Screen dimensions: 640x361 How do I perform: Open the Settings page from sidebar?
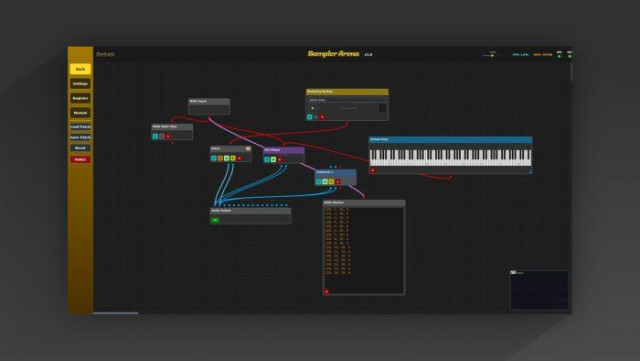click(80, 84)
